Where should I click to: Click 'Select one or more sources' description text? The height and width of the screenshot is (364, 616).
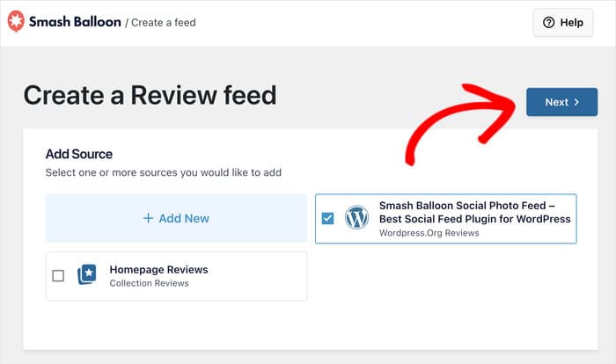pyautogui.click(x=164, y=172)
